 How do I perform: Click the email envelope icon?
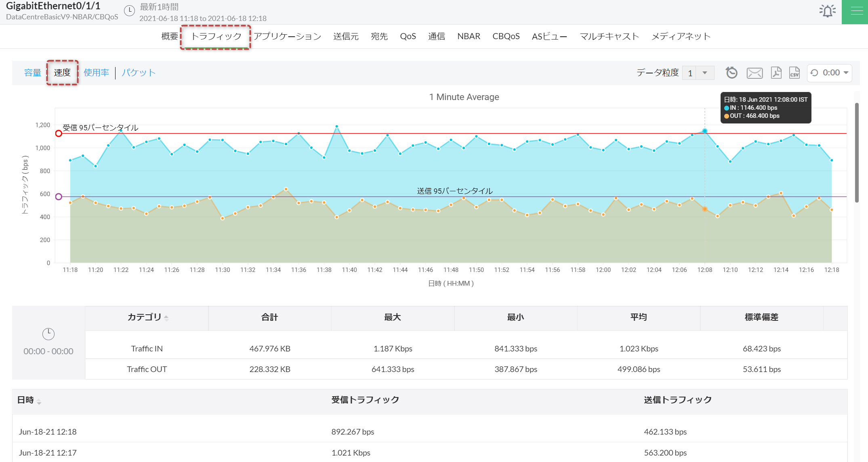pyautogui.click(x=755, y=73)
